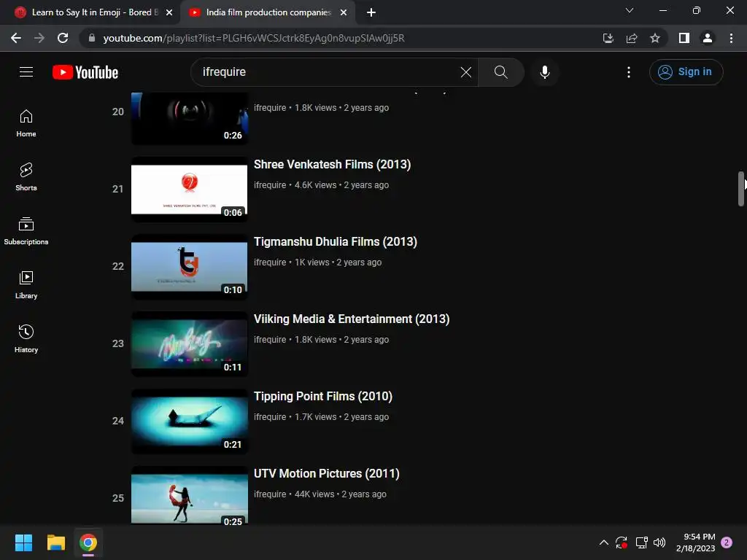Screen dimensions: 747x560
Task: Clear the search box with X
Action: [466, 72]
